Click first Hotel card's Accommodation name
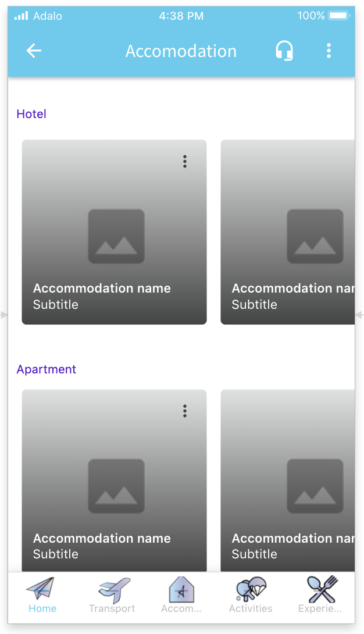The image size is (364, 634). tap(102, 288)
